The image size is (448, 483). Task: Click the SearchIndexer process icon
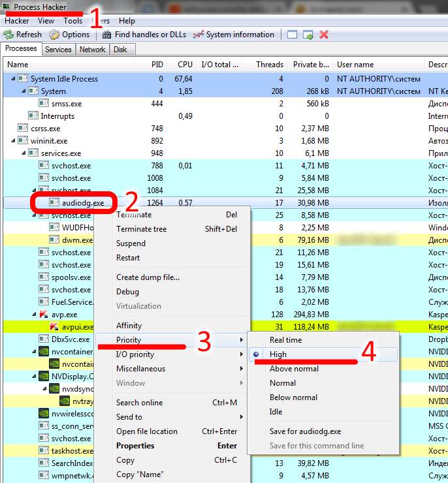(x=44, y=463)
